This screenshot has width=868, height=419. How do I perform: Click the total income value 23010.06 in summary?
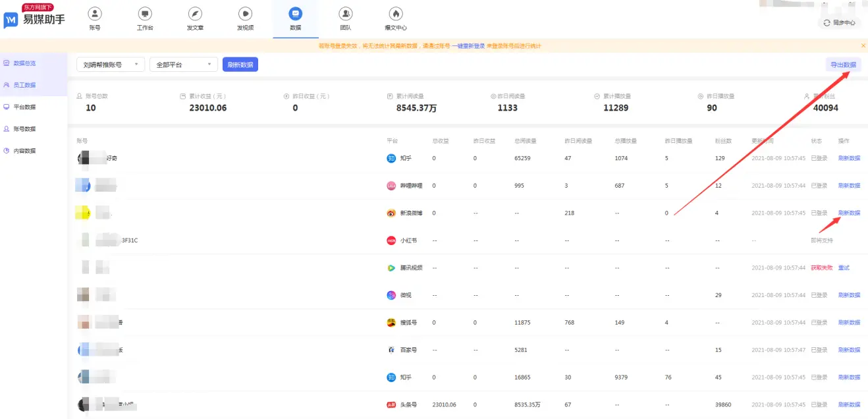pyautogui.click(x=207, y=107)
